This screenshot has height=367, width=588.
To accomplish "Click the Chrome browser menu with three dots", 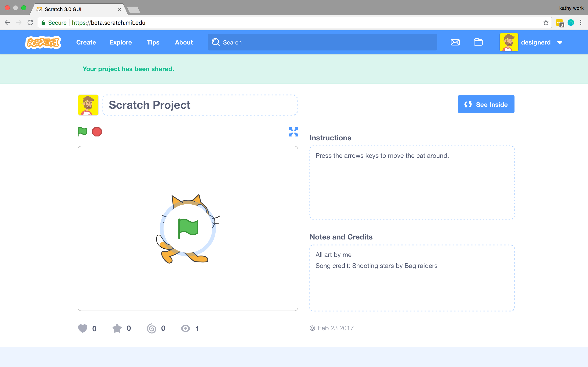I will click(x=581, y=22).
